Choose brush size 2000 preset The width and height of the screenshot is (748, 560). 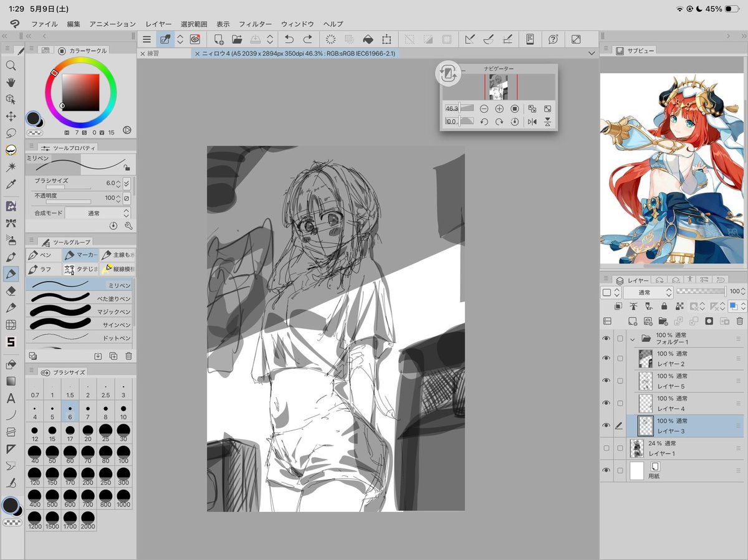(88, 521)
